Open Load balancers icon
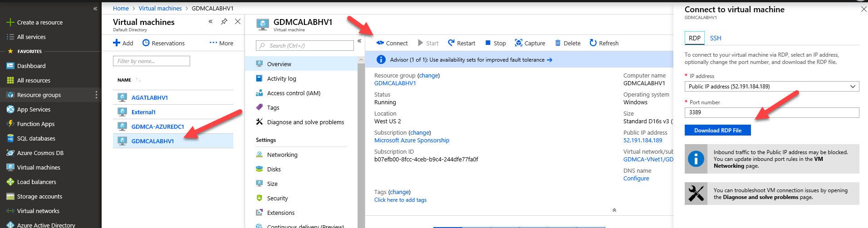The width and height of the screenshot is (868, 228). click(x=10, y=182)
